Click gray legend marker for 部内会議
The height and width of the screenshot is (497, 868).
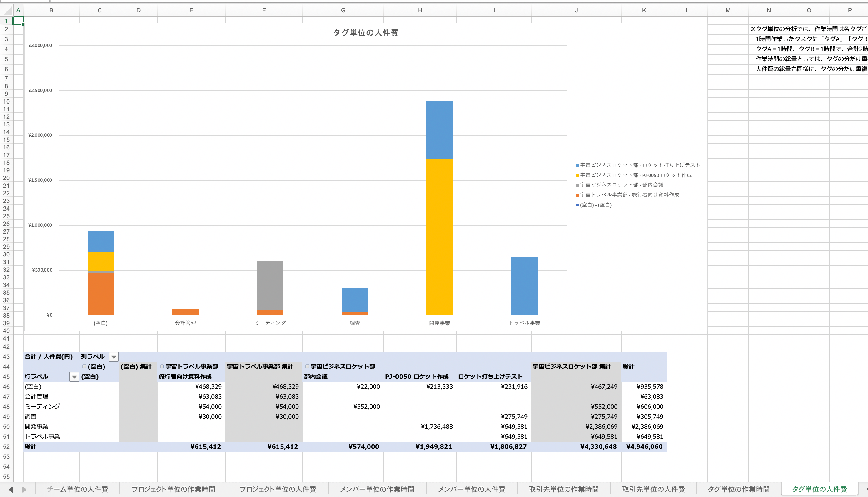coord(577,185)
